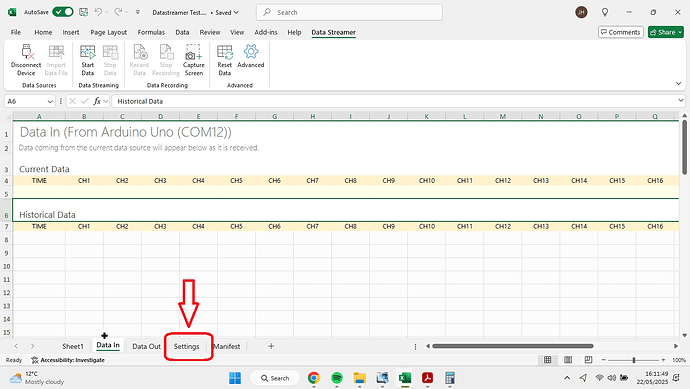
Task: Switch to Page Break Preview view
Action: 588,360
